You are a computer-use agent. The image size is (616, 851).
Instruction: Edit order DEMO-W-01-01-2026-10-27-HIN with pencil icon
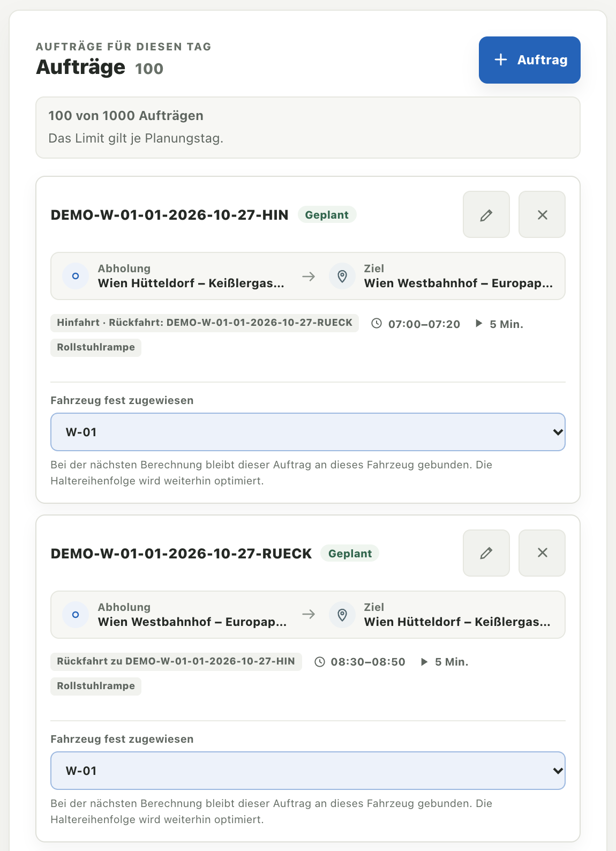tap(486, 214)
